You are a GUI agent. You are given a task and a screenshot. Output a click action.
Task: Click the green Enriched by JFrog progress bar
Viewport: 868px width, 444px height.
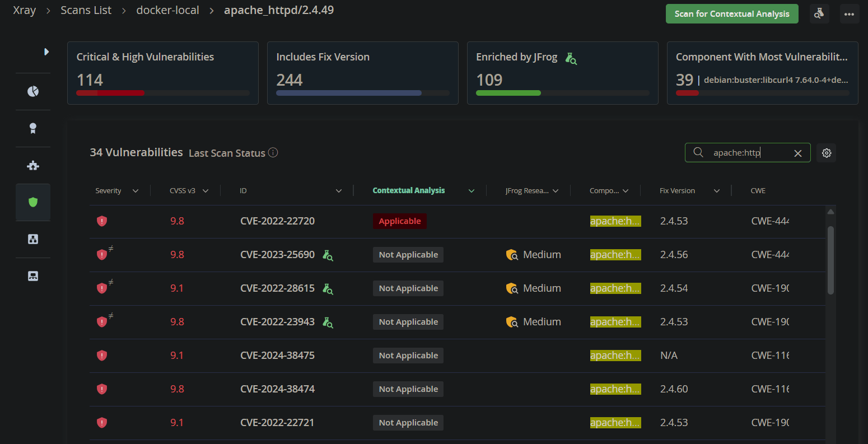pos(508,93)
